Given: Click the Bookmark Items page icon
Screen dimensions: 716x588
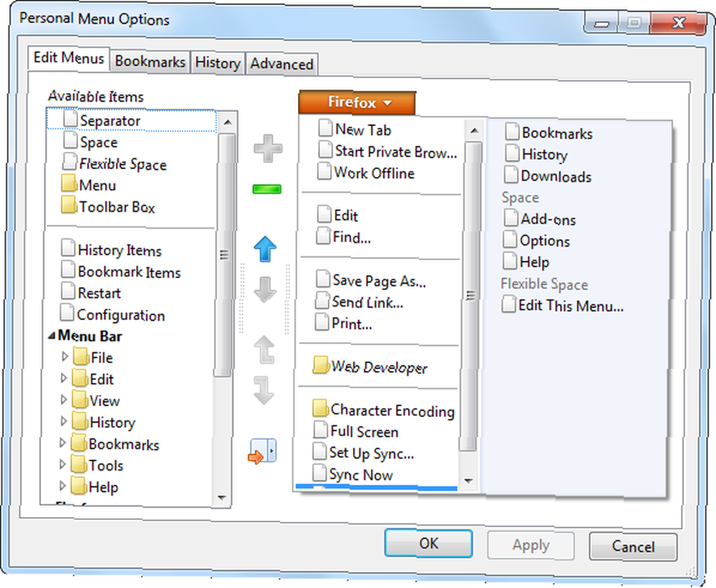Looking at the screenshot, I should click(68, 269).
